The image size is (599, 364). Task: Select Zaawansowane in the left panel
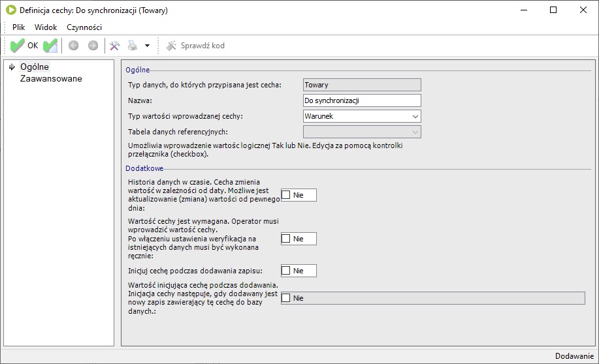51,78
